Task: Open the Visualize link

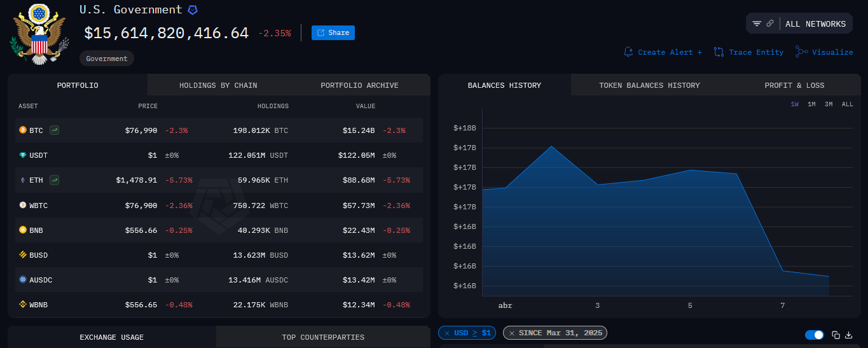Action: [x=832, y=52]
